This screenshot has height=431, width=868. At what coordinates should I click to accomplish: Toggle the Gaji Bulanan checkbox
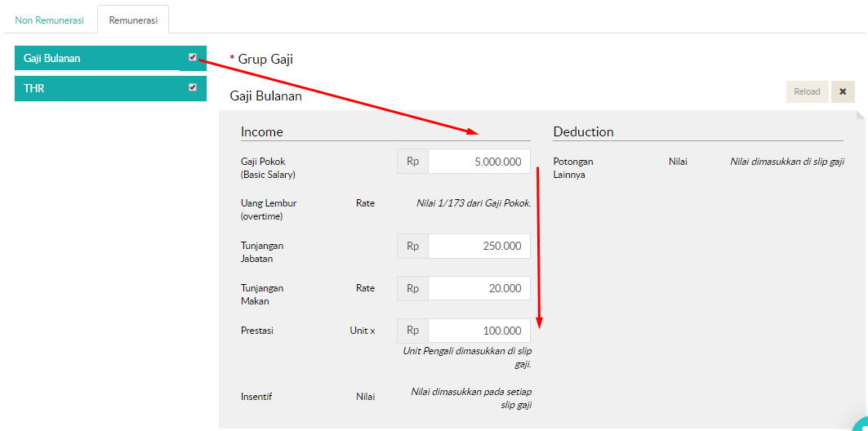(x=193, y=57)
